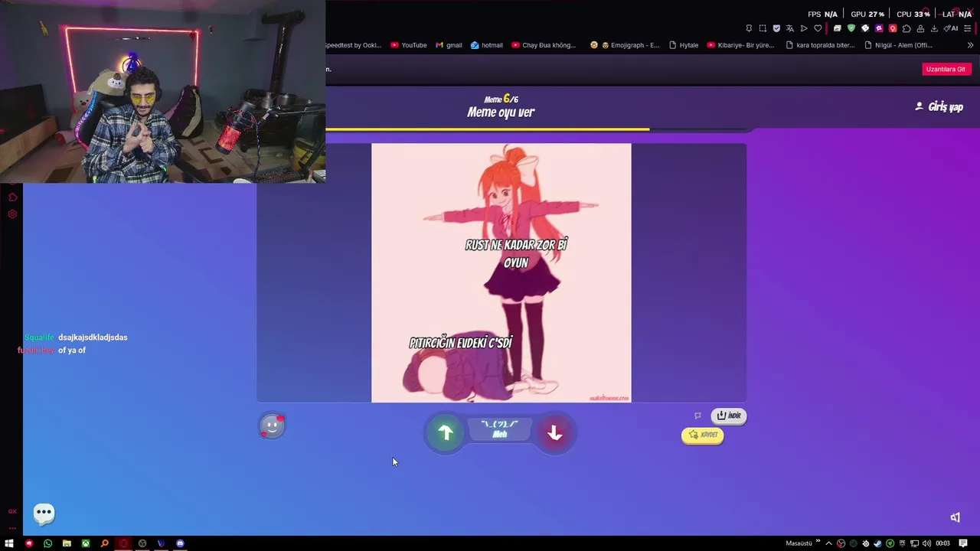Viewport: 980px width, 551px height.
Task: Click the Opera GX taskbar icon
Action: 123,543
